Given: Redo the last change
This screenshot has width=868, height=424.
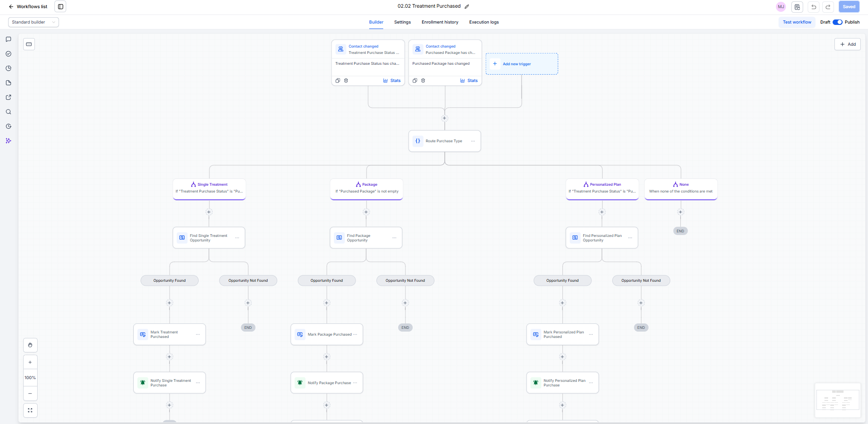Looking at the screenshot, I should point(828,7).
